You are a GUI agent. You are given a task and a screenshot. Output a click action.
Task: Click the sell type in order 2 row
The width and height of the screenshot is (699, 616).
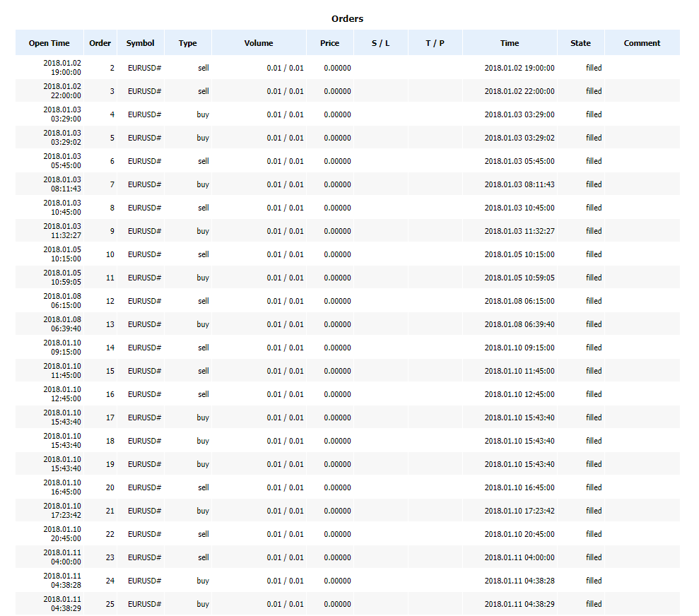204,68
